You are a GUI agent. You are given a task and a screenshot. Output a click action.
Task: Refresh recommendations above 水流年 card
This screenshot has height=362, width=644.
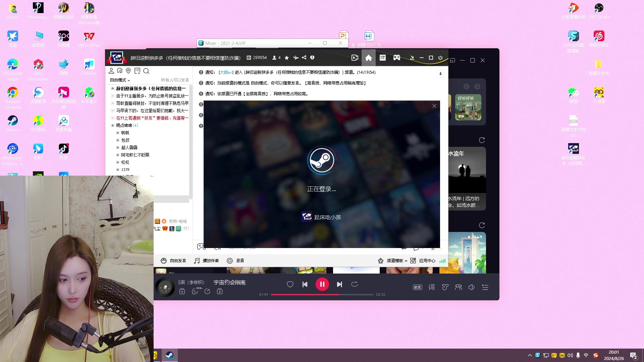click(482, 140)
